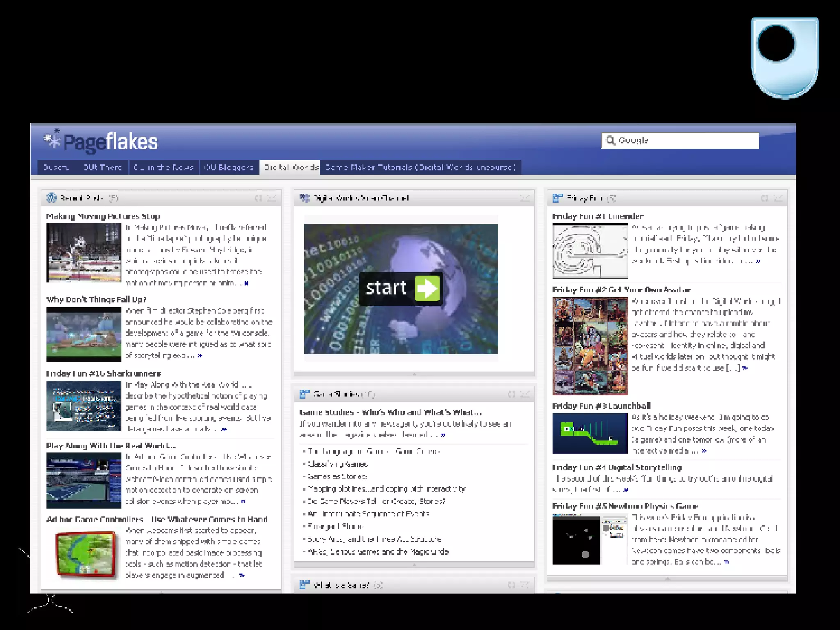Click the Friday Fun widget feed icon

click(x=557, y=198)
